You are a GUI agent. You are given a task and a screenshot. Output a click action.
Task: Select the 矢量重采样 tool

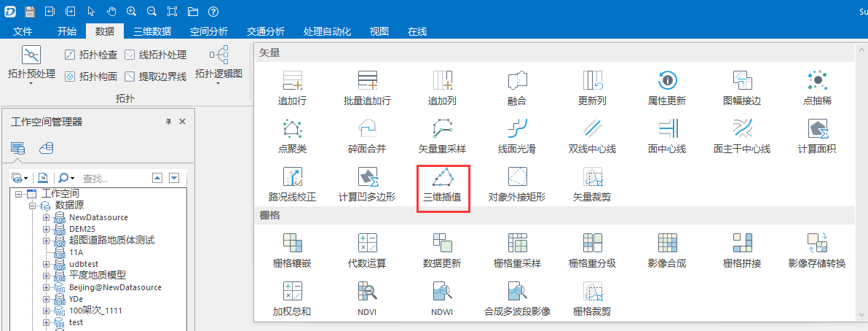point(442,136)
